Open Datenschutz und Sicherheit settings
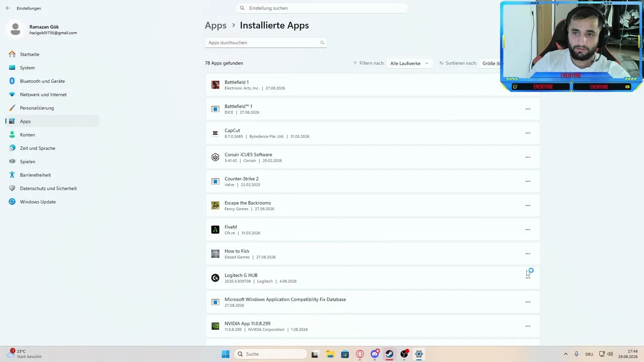Screen dimensions: 644x362 pyautogui.click(x=52, y=189)
